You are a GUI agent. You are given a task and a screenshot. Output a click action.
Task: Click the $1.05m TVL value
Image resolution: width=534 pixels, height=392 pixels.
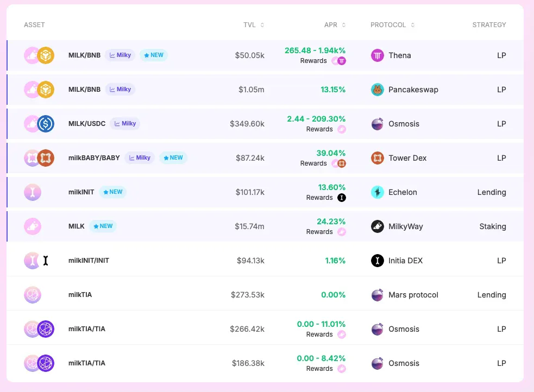tap(252, 90)
